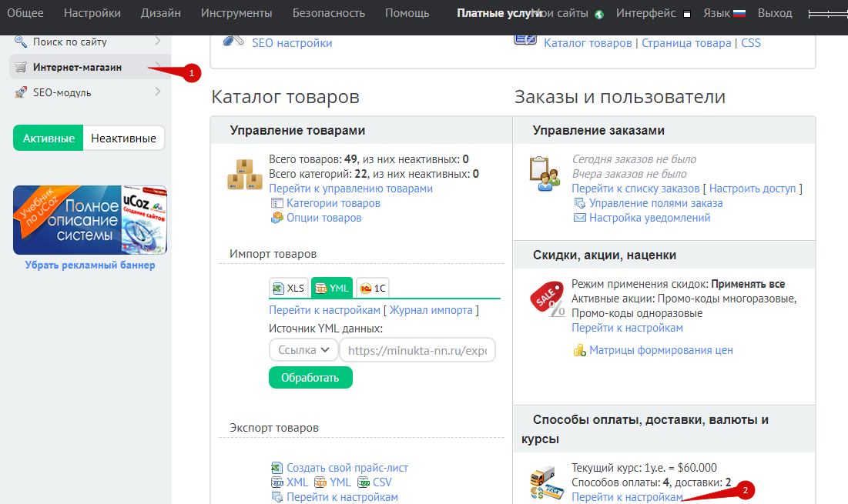Click the globe icon beside Мои сайты
This screenshot has height=504, width=848.
coord(599,14)
